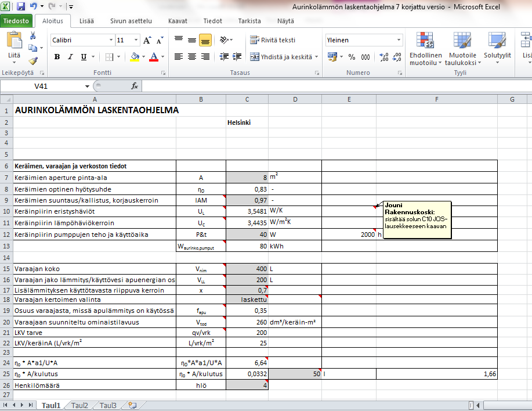Click the 000 thousands separator icon
Screen dimensions: 532x411
[x=365, y=57]
